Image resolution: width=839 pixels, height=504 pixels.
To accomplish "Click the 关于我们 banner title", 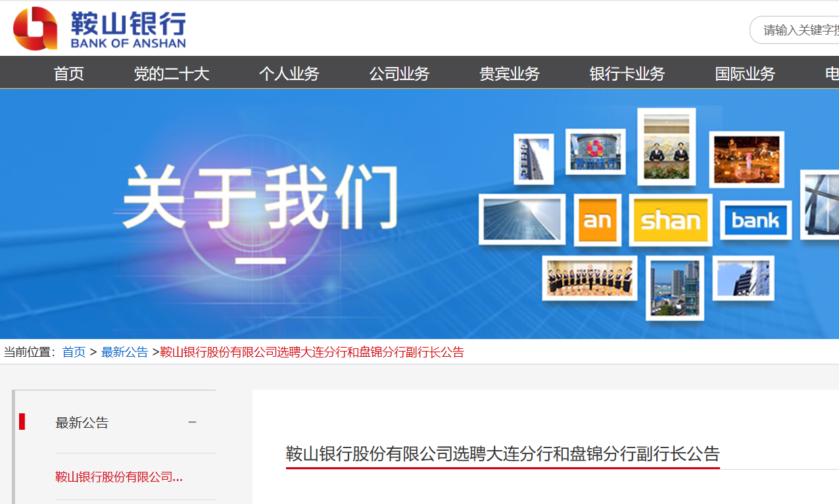I will click(260, 198).
